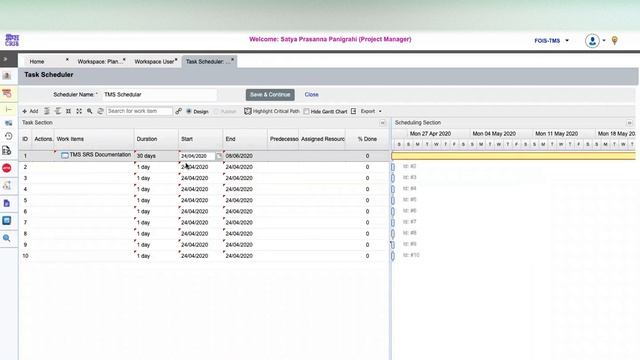Open calendar picker for row 1 Start date
Screen dimensions: 640x360
tap(219, 156)
